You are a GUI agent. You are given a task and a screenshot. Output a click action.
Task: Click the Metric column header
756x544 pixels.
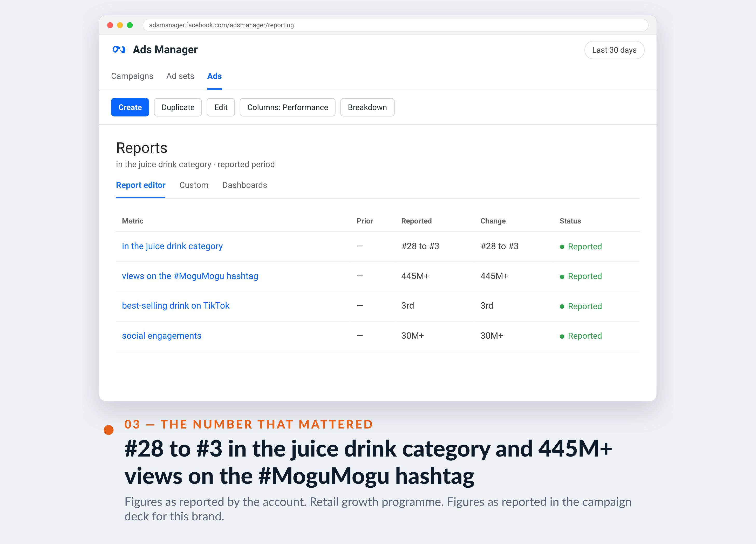point(133,221)
